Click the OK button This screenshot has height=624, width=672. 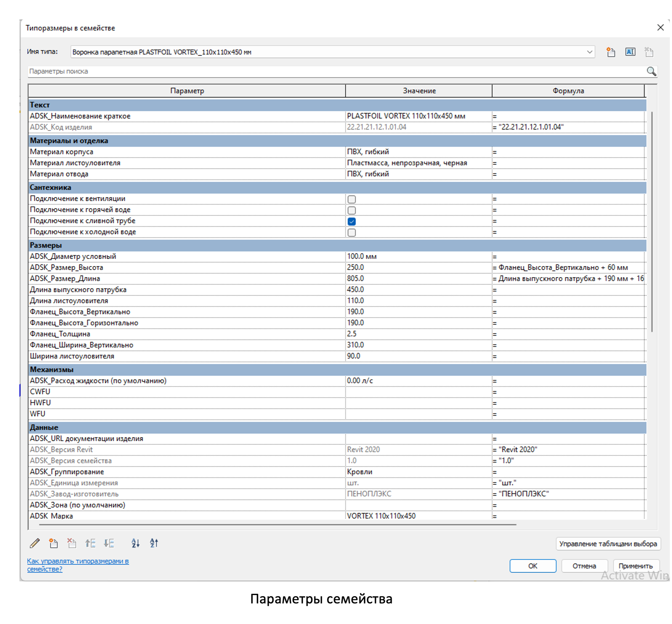[x=533, y=566]
